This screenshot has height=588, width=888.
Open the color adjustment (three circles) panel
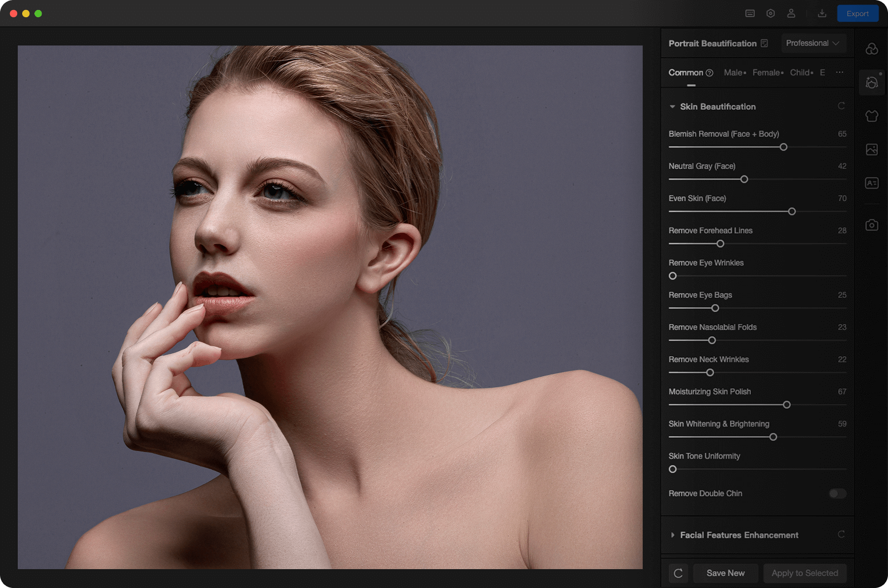click(871, 49)
